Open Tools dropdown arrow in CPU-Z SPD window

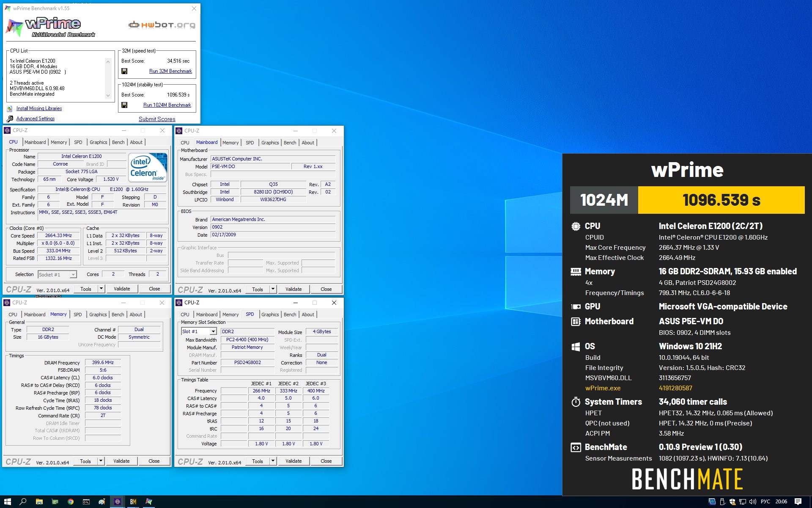coord(273,461)
